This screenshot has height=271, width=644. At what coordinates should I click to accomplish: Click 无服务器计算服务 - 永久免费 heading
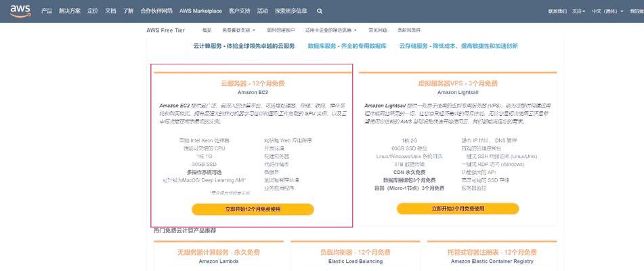[x=219, y=253]
